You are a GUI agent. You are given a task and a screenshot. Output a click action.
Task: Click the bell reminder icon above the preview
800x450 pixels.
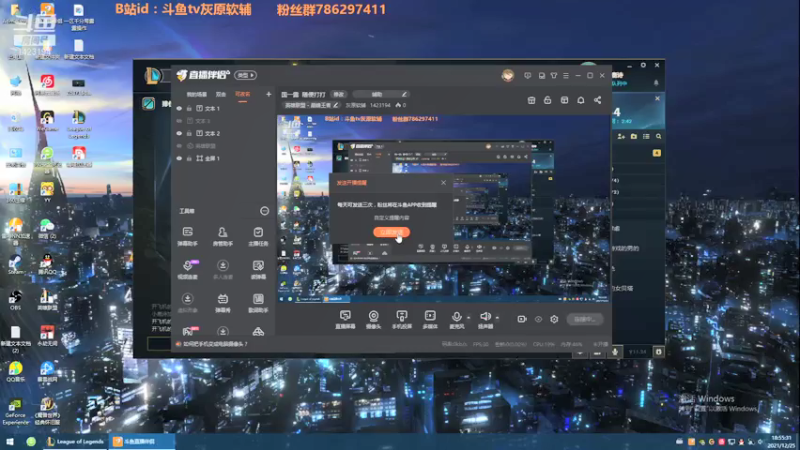[x=581, y=100]
